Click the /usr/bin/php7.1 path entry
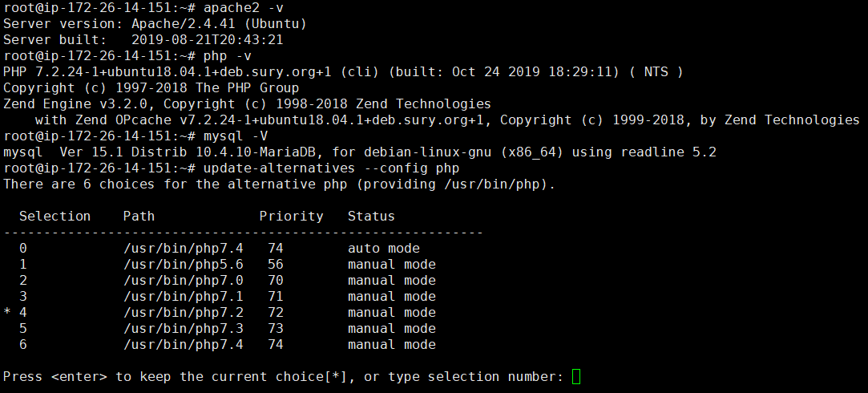868x393 pixels. pyautogui.click(x=183, y=297)
